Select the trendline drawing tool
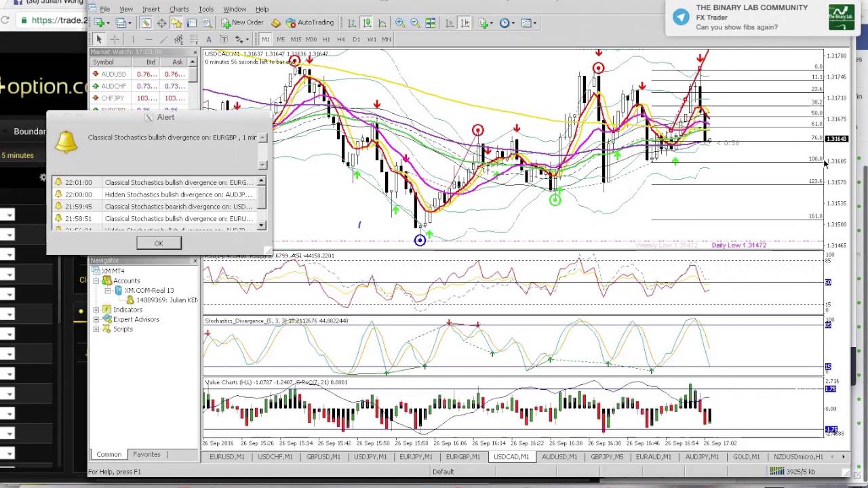The image size is (868, 488). (163, 39)
